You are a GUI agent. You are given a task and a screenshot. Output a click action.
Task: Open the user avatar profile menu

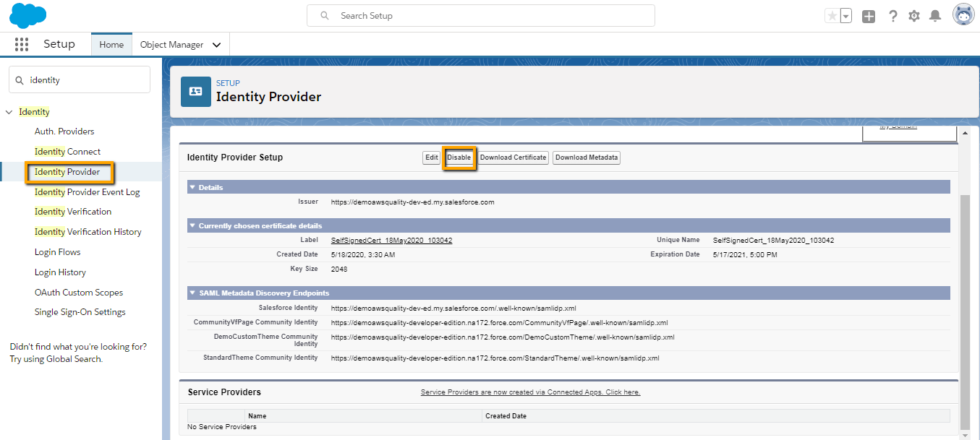(x=963, y=15)
